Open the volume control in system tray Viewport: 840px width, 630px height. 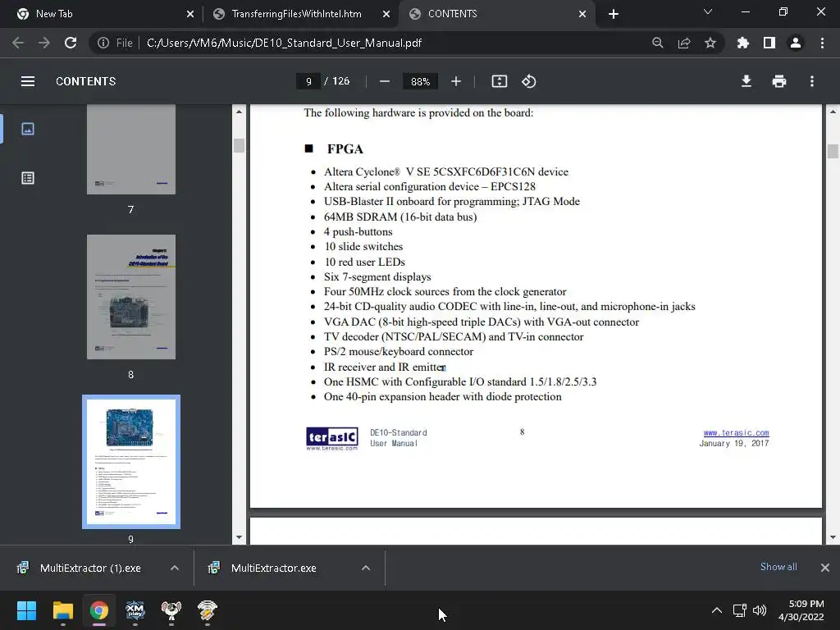(760, 610)
